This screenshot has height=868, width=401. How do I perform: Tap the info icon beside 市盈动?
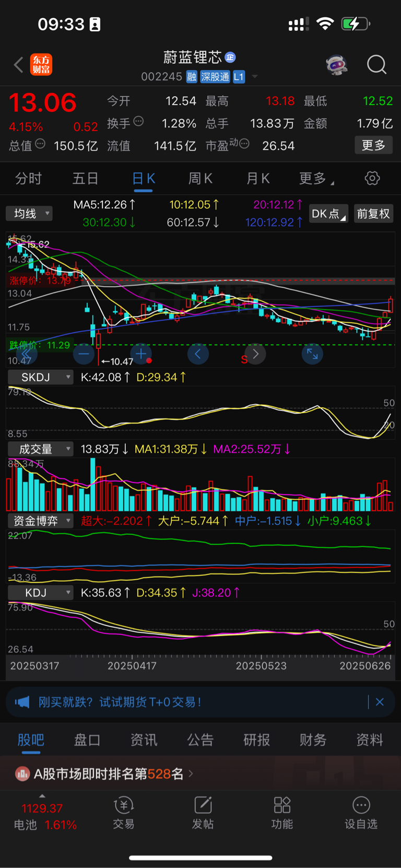pyautogui.click(x=244, y=144)
